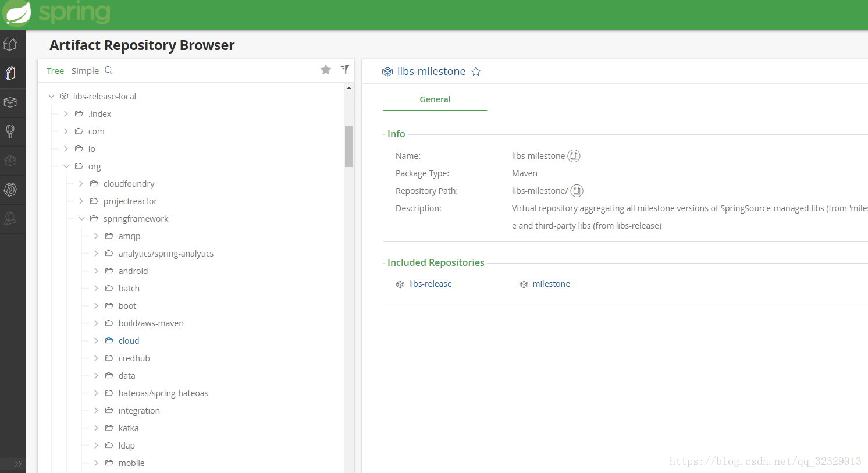868x473 pixels.
Task: Open the Packages box sidebar icon
Action: click(x=10, y=102)
